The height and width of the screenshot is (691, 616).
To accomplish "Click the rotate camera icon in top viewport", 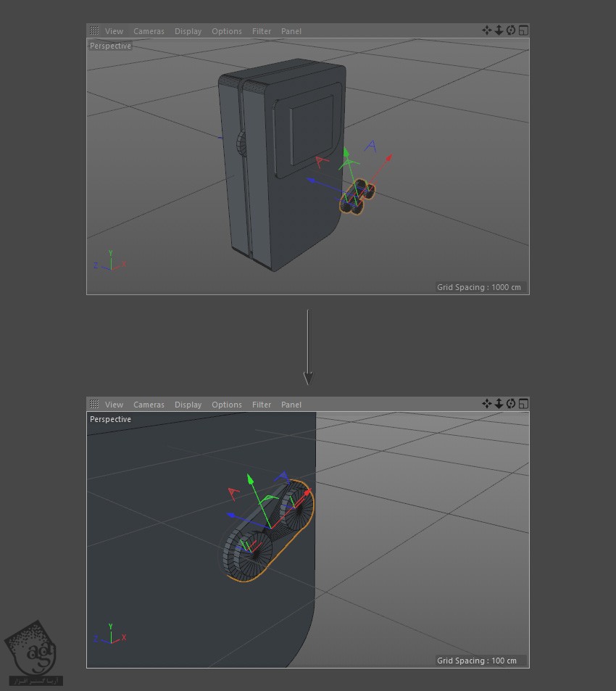I will pyautogui.click(x=511, y=30).
